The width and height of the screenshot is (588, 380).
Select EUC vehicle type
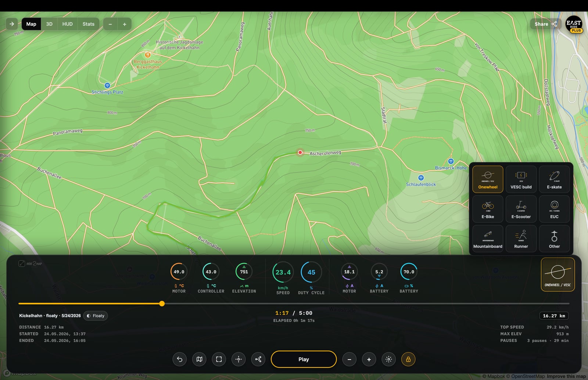pos(554,209)
